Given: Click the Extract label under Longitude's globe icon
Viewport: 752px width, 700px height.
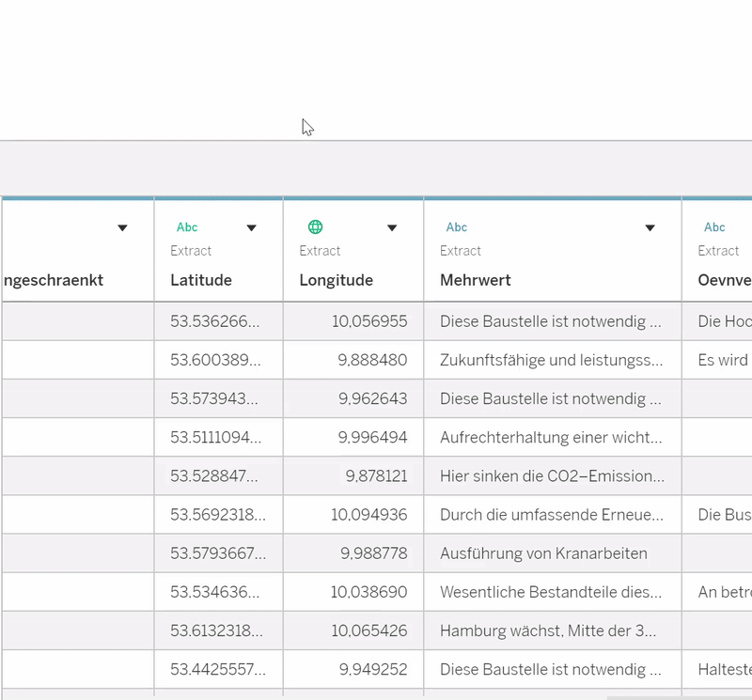Looking at the screenshot, I should coord(320,251).
